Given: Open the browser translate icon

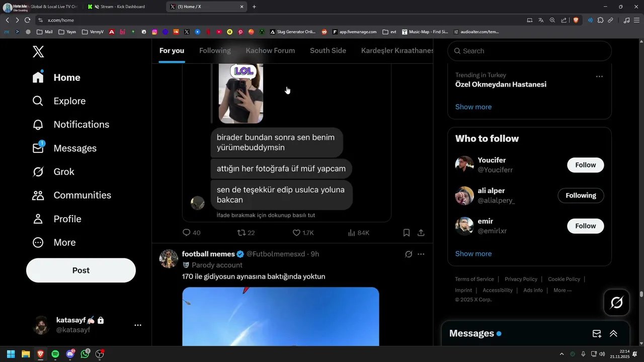Looking at the screenshot, I should 541,20.
